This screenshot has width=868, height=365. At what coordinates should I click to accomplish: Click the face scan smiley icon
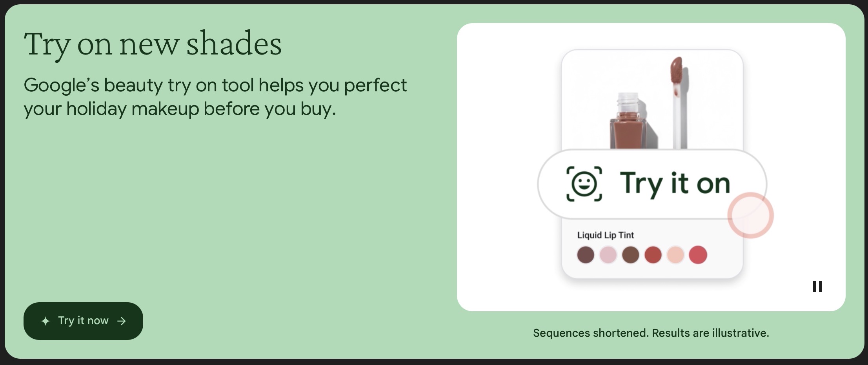coord(584,183)
